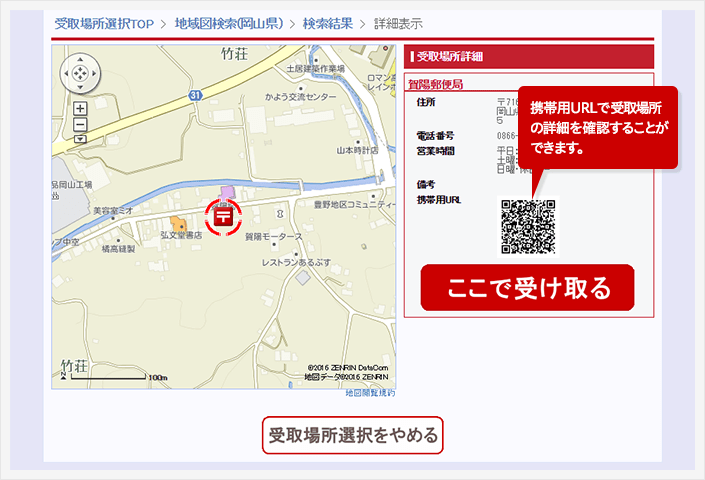Go to 地域図検索(岡山県) breadcrumb

pyautogui.click(x=229, y=23)
